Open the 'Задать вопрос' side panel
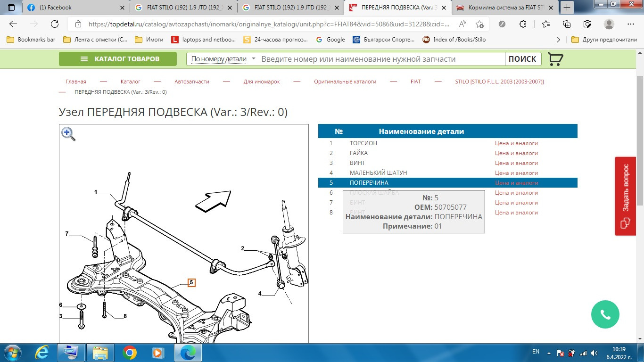Viewport: 644px width, 362px height. click(626, 196)
